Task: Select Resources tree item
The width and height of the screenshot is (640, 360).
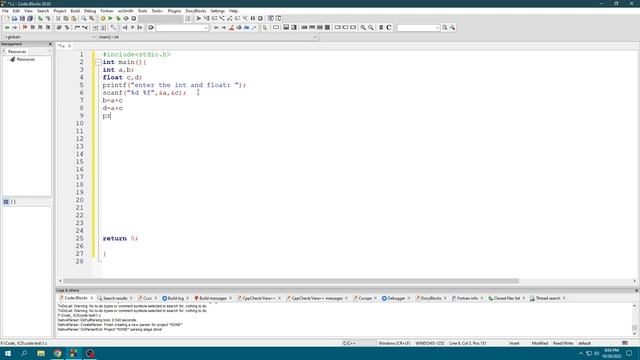Action: 25,59
